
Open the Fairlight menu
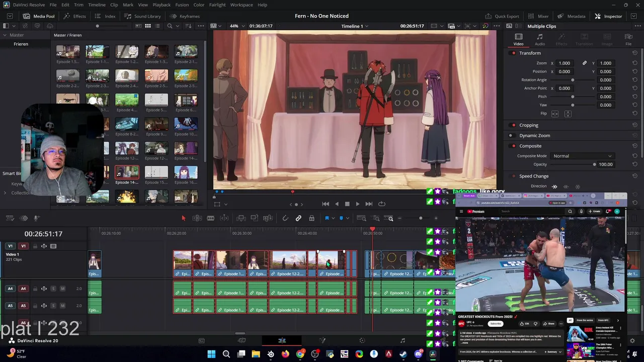tap(217, 5)
